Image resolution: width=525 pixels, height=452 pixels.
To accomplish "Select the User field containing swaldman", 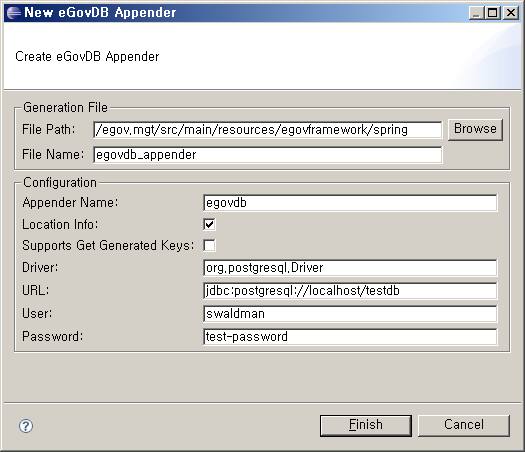I will pos(350,314).
